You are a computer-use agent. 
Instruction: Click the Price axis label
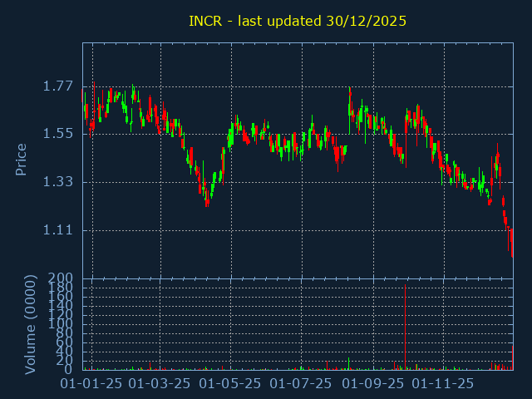[x=22, y=159]
